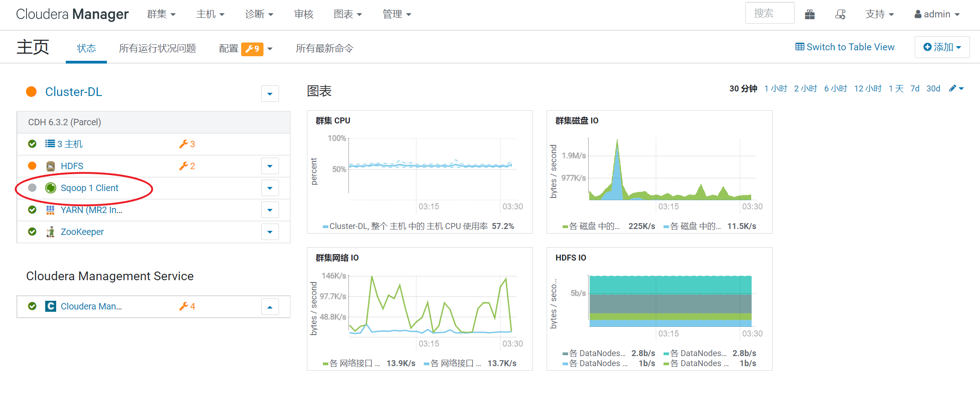Click green check status of Cloudera Management
Image resolution: width=980 pixels, height=405 pixels.
tap(32, 306)
